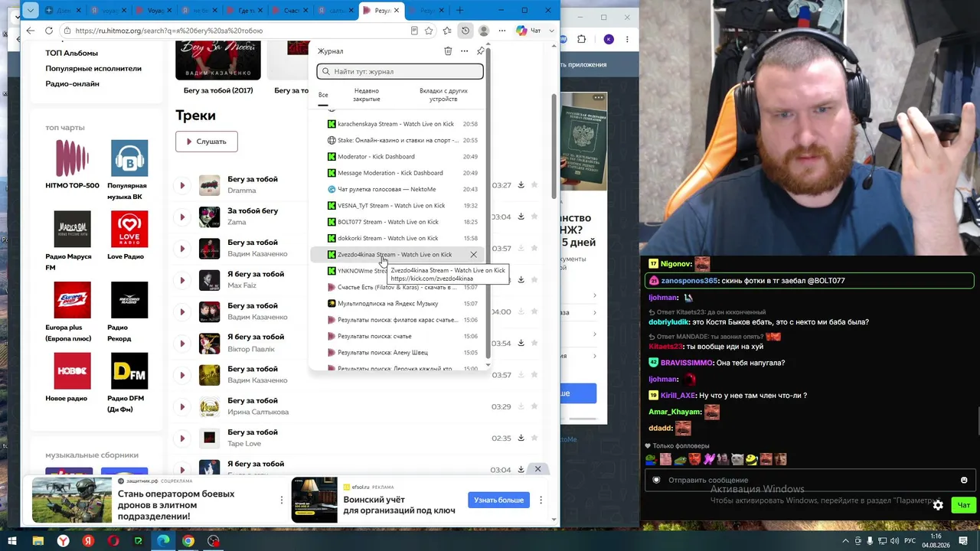Screen dimensions: 980x551
Task: Click the 'Слушать' play button under Треки
Action: click(x=207, y=142)
